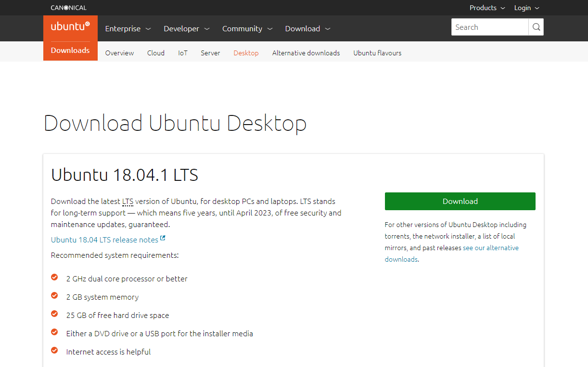This screenshot has width=588, height=367.
Task: Click the DVD drive or USB port requirement
Action: [160, 333]
